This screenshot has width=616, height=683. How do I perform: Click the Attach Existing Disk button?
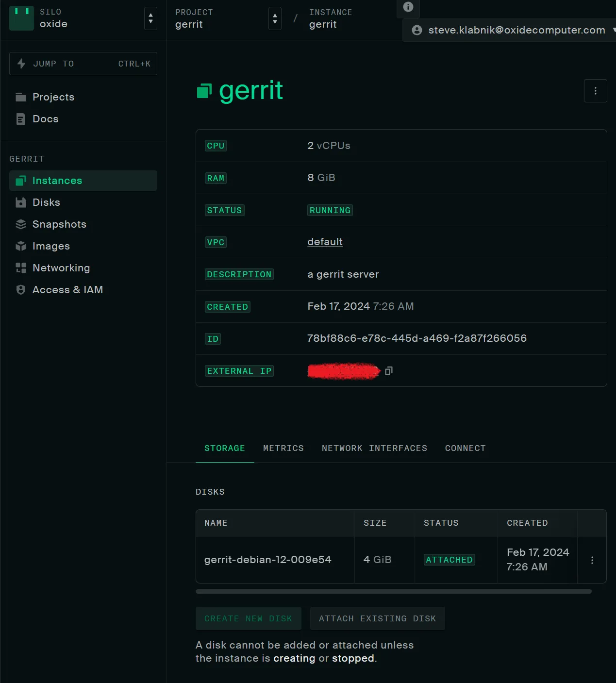(378, 618)
